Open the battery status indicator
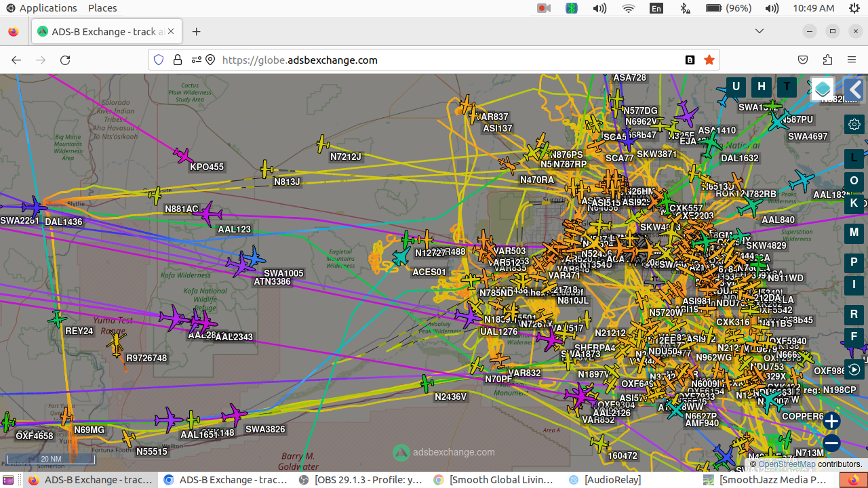This screenshot has height=488, width=868. pos(728,8)
